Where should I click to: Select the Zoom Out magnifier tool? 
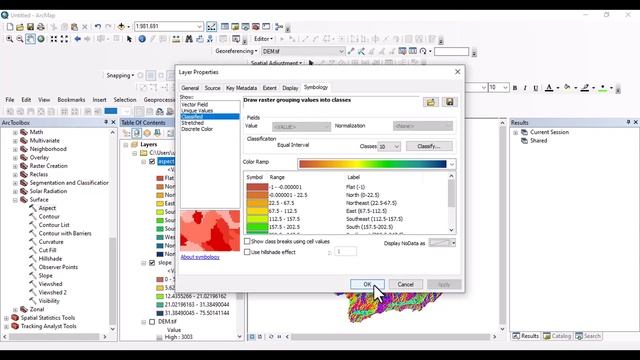point(20,39)
